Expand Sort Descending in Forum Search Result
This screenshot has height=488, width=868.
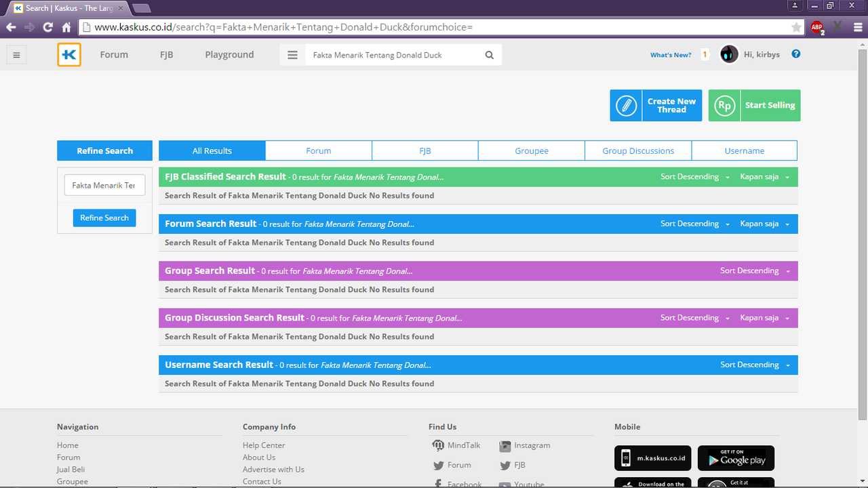coord(695,224)
